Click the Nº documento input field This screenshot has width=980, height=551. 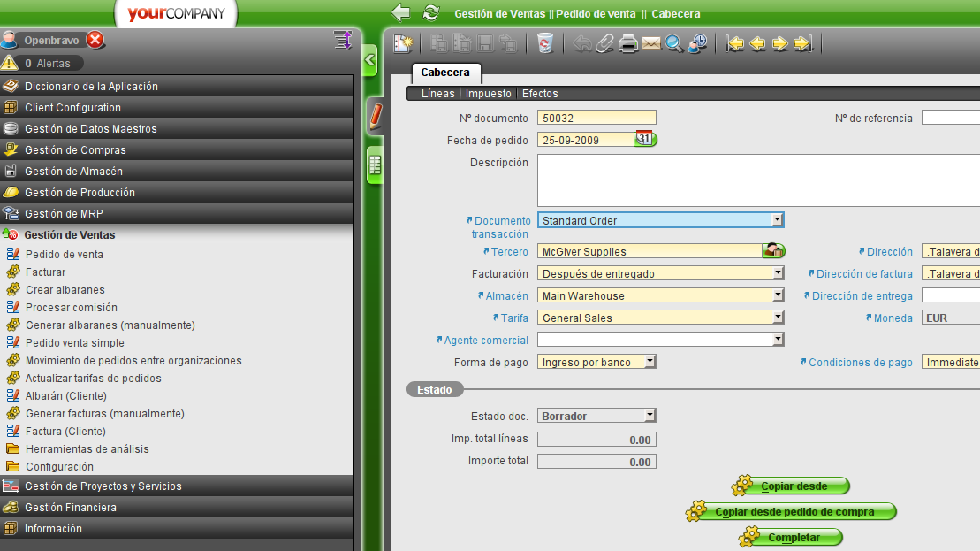point(596,118)
